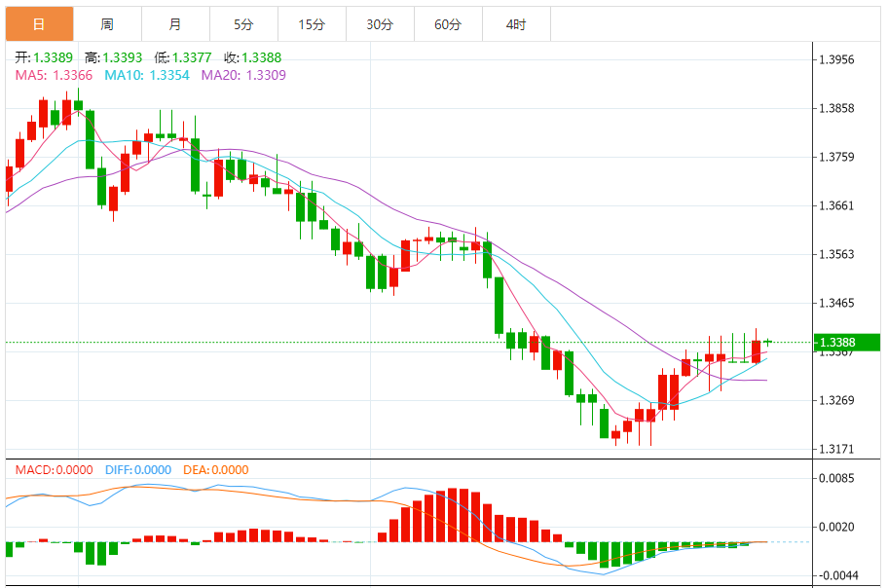
Task: Click the MA5: 1.3366 label
Action: 54,75
